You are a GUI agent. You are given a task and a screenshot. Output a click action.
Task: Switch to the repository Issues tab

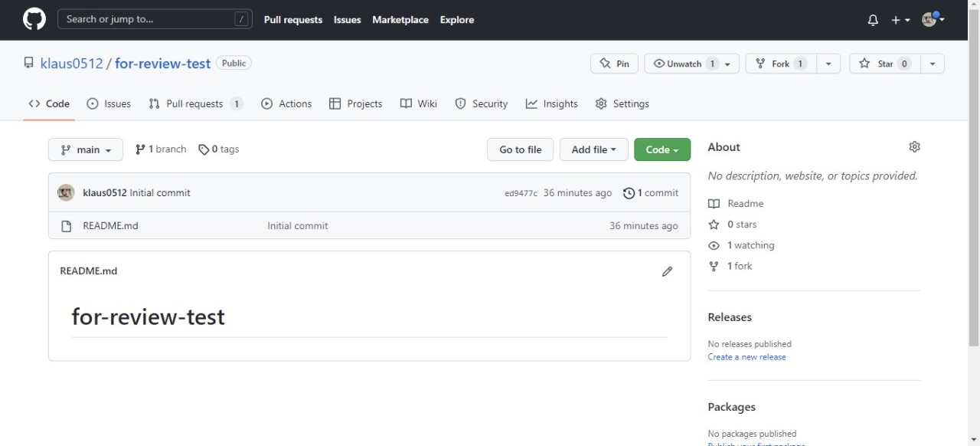point(109,103)
